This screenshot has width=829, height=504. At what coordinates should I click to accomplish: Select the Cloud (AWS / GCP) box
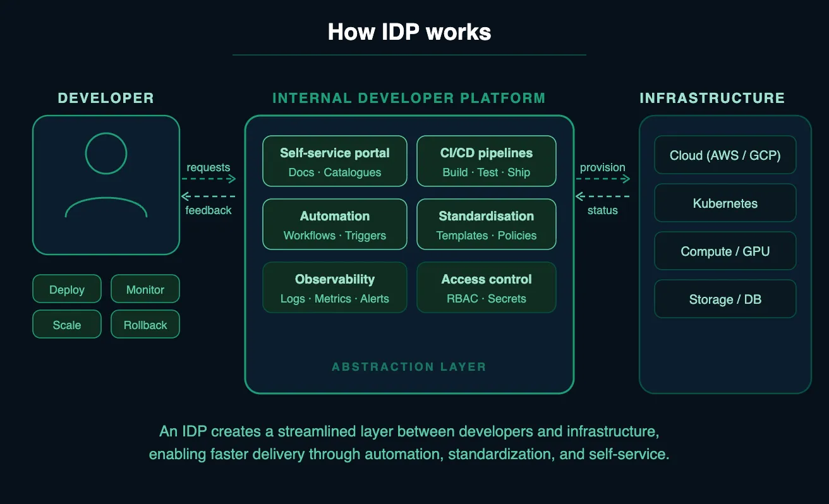tap(725, 155)
